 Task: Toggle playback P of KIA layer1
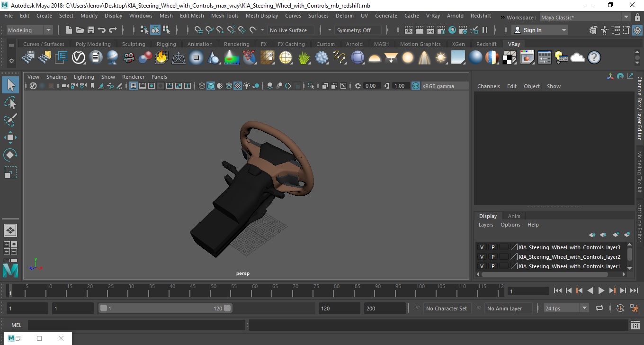point(492,266)
